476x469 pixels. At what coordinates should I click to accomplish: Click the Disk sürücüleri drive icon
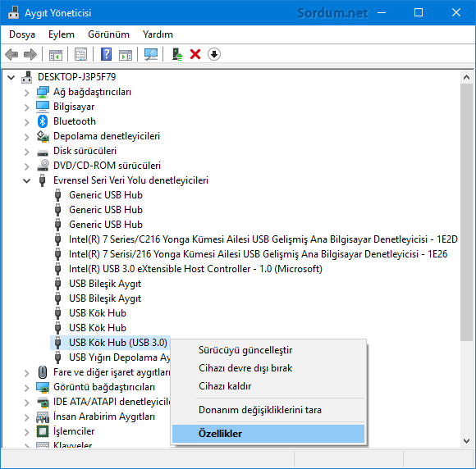[x=43, y=153]
